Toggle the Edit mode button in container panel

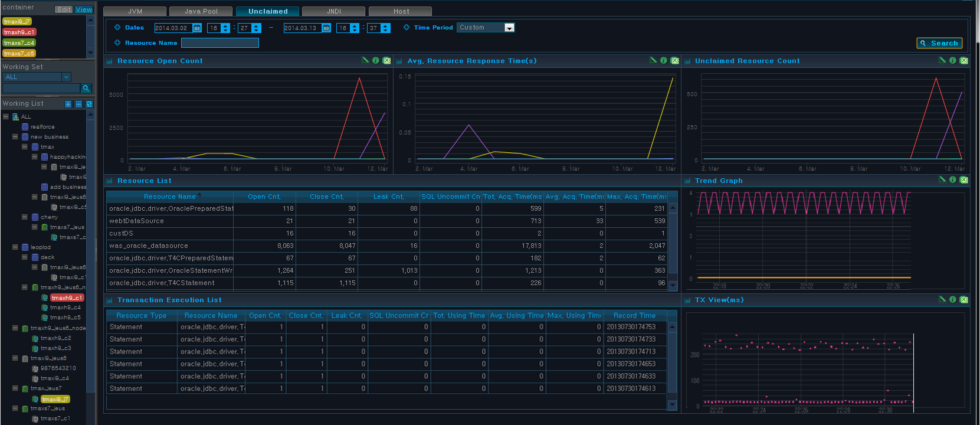tap(64, 9)
